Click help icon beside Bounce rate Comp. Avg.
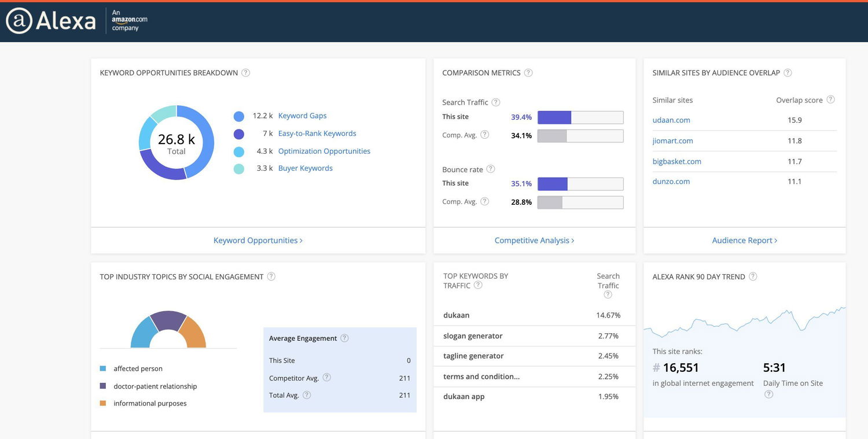868x439 pixels. point(485,201)
